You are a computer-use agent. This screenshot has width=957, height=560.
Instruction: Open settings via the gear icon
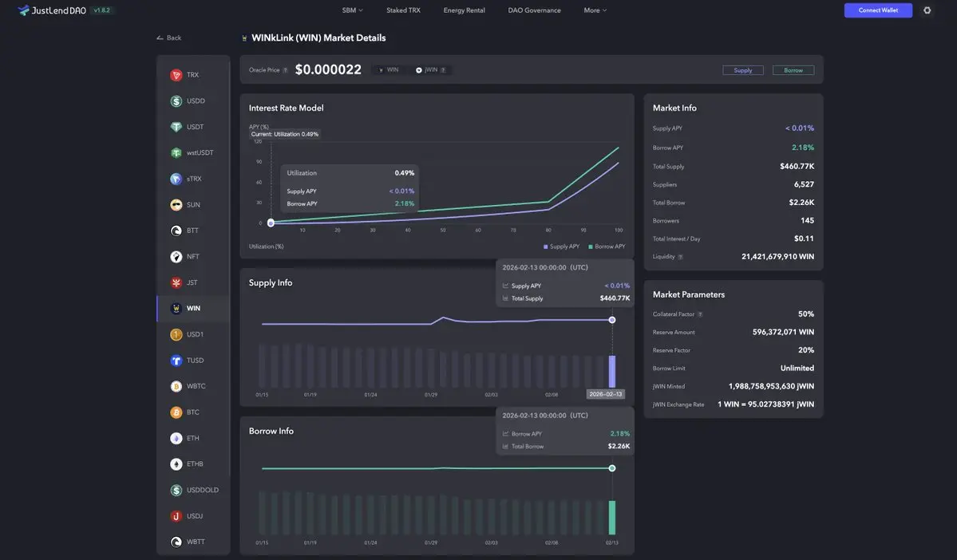pos(927,10)
